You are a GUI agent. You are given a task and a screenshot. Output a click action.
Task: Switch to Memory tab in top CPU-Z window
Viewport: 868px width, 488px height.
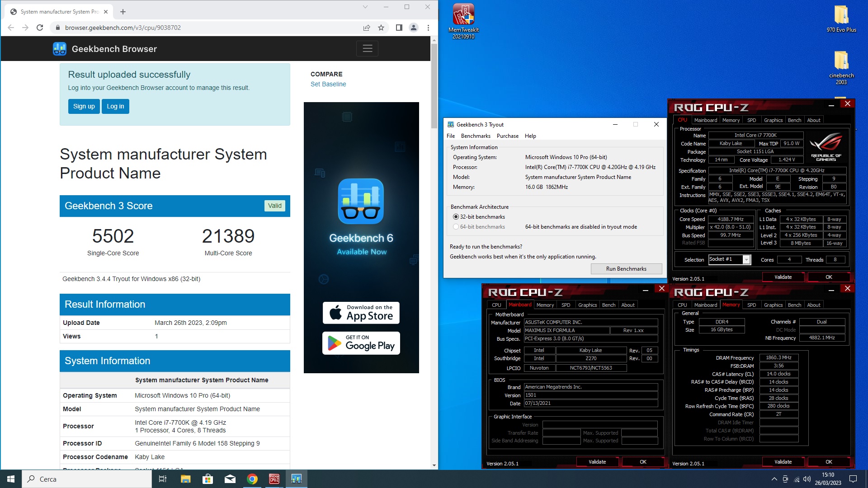click(731, 120)
